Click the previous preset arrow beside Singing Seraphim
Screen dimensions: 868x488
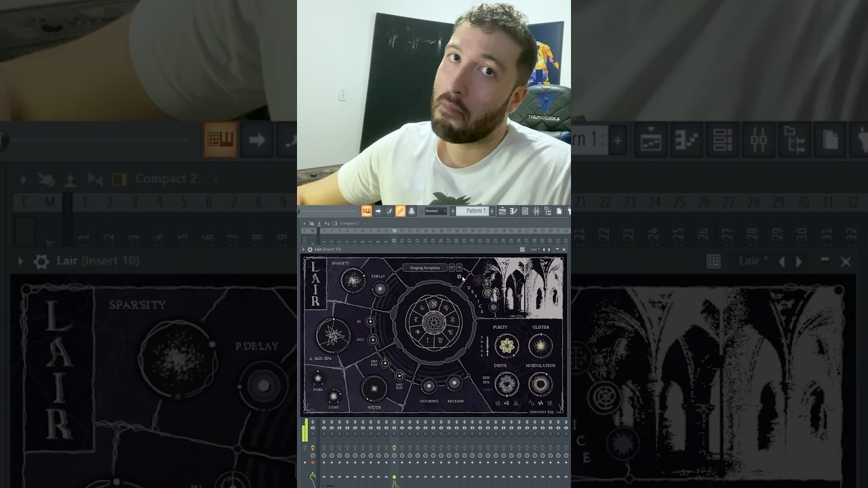click(x=452, y=268)
